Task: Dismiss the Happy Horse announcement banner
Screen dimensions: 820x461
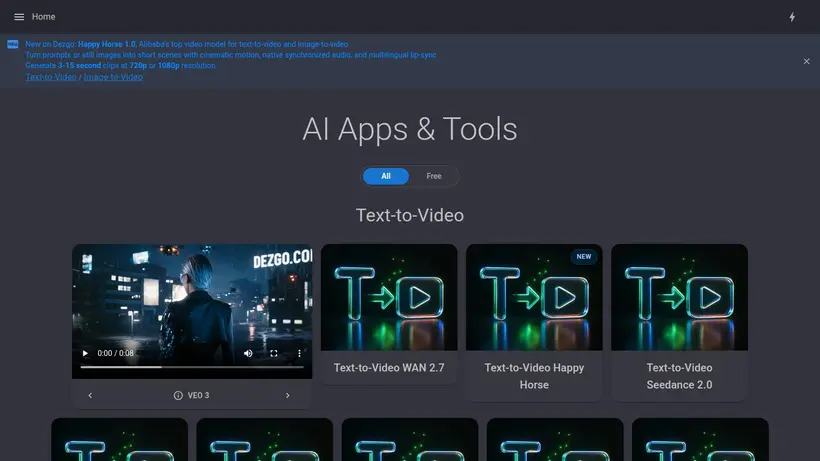Action: tap(806, 61)
